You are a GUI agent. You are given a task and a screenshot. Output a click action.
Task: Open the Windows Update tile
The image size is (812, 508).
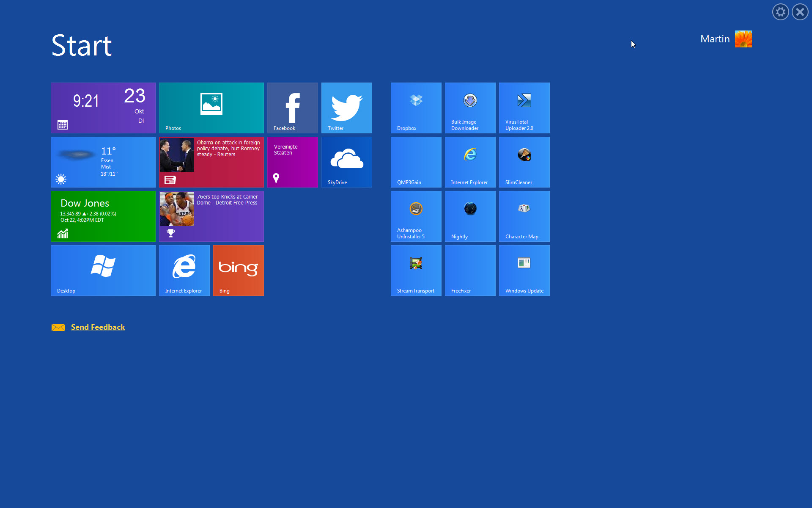(x=524, y=271)
